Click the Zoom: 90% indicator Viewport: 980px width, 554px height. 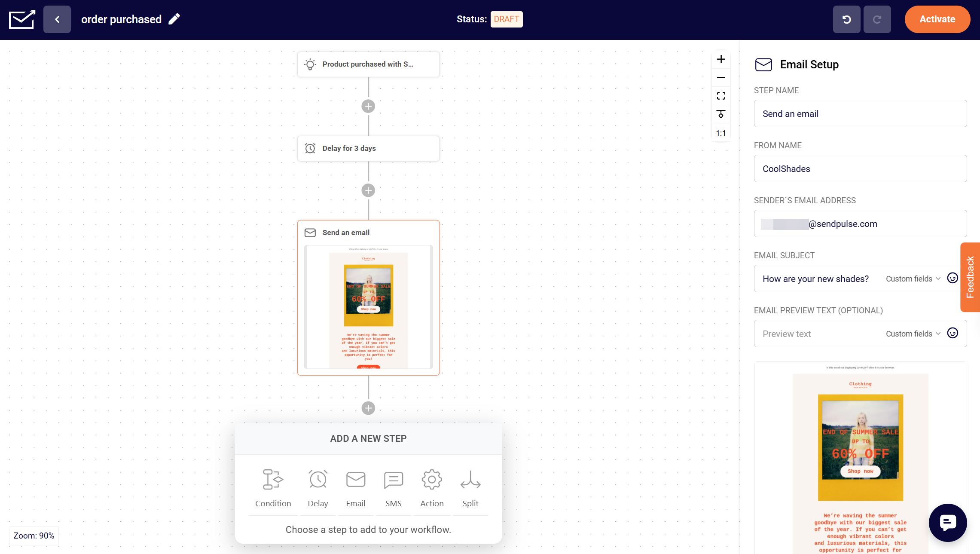point(34,536)
